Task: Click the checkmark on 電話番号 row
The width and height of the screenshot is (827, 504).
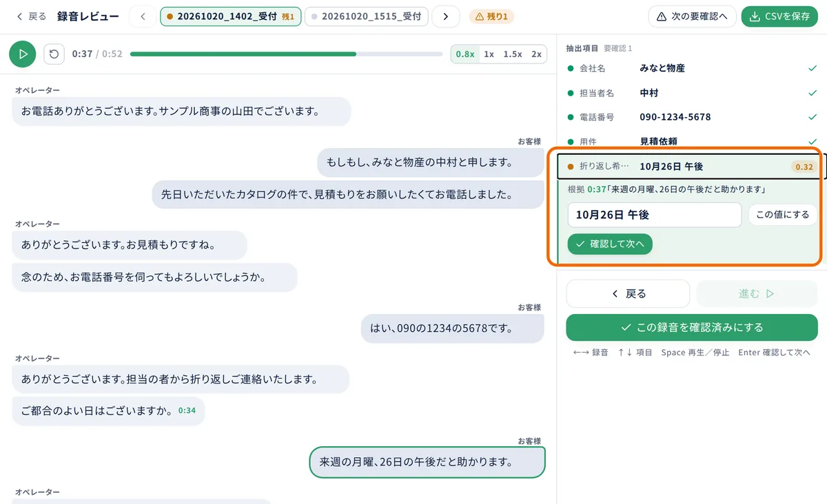Action: 812,117
